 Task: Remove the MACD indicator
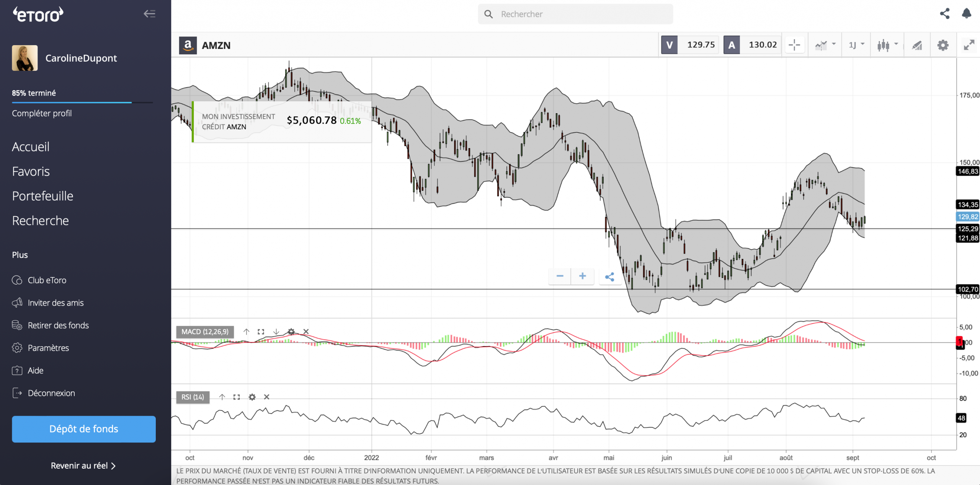306,332
